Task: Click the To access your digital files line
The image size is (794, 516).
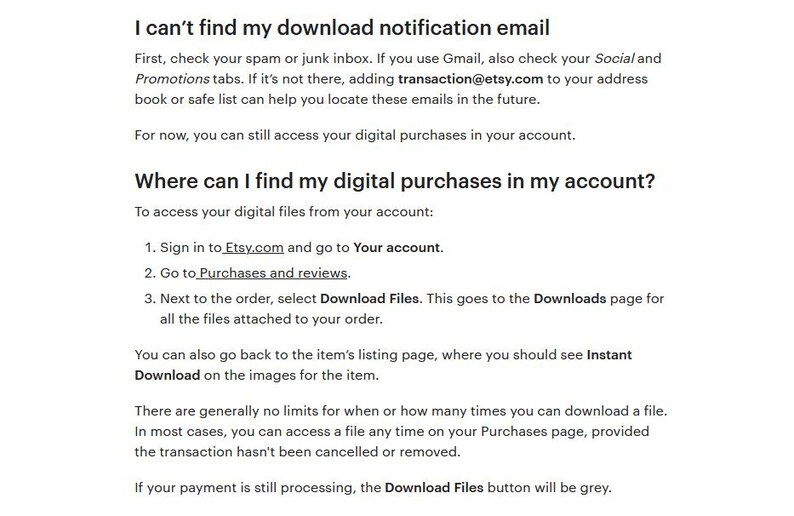Action: [284, 212]
